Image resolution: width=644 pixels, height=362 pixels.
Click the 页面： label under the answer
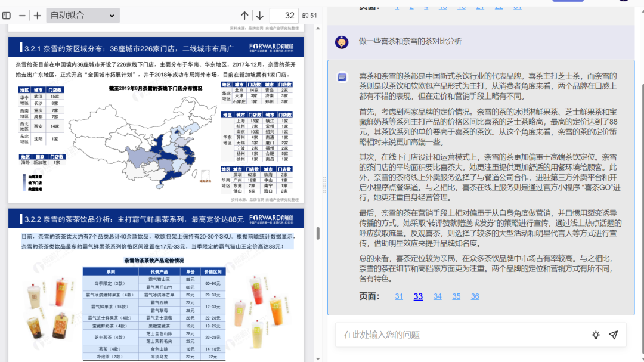[369, 296]
